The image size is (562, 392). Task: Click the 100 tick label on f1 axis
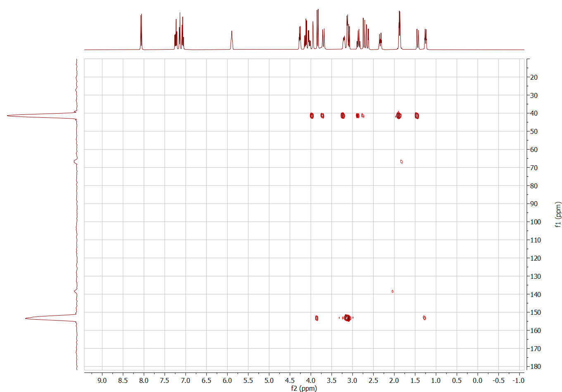tap(536, 222)
